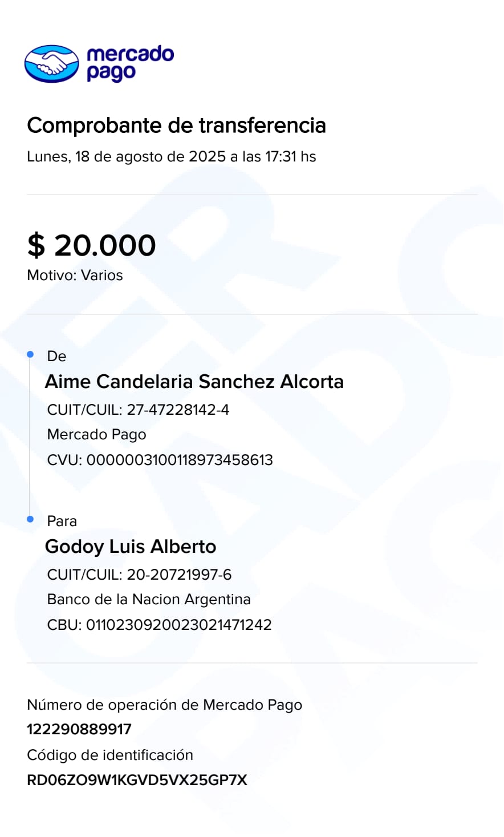Click the sender's "Mercado Pago" account label

point(96,435)
